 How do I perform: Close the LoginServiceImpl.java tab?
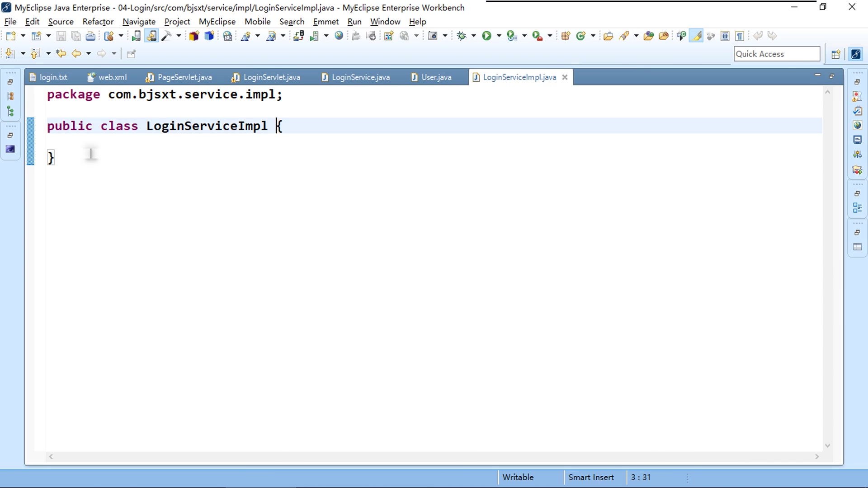click(565, 77)
